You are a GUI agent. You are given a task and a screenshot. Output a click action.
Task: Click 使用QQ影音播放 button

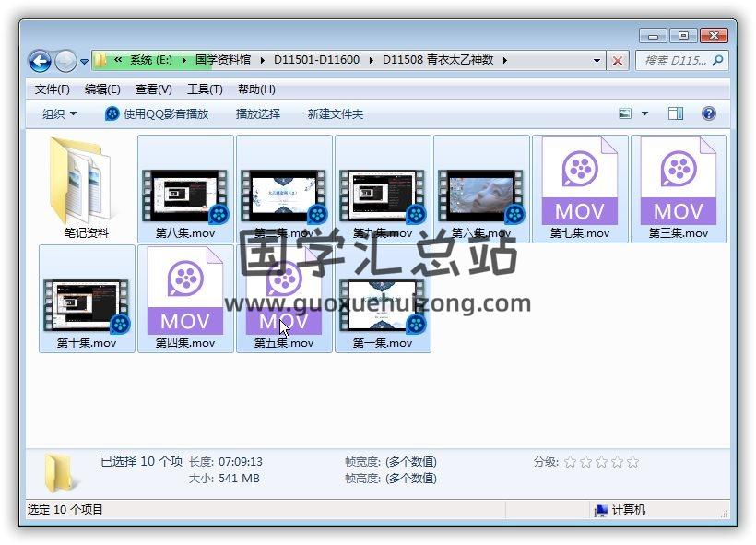point(157,114)
